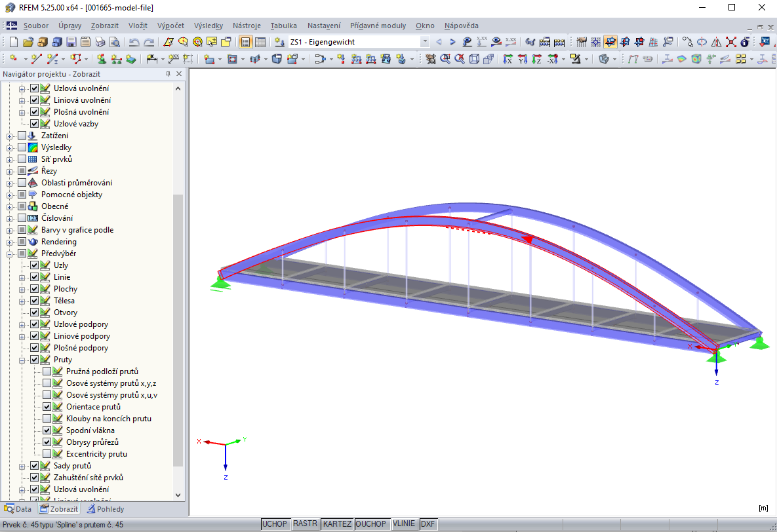
Task: Open print preview with the magnifier page icon
Action: tap(115, 42)
